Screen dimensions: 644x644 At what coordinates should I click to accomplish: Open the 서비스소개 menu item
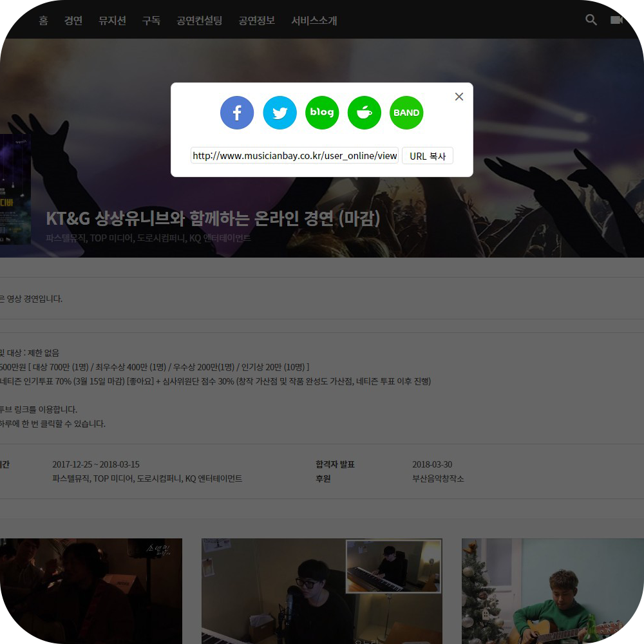(314, 20)
